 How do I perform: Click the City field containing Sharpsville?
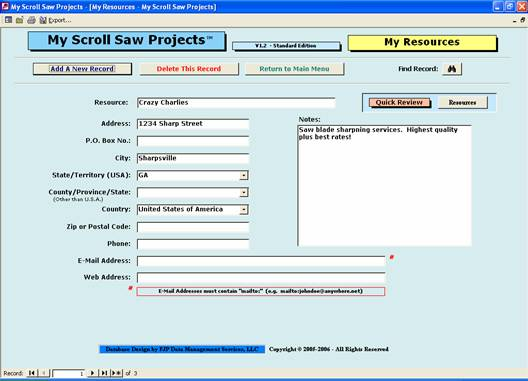(x=193, y=158)
